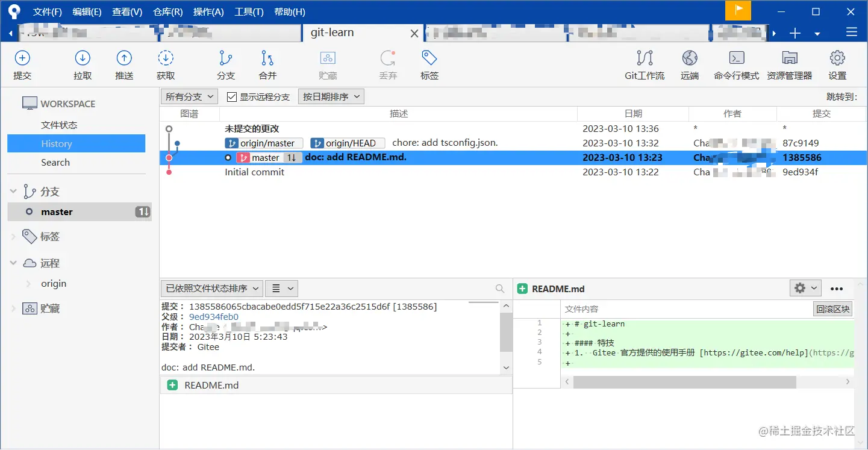868x450 pixels.
Task: Open the 已依照文件状态排序 dropdown
Action: tap(212, 289)
